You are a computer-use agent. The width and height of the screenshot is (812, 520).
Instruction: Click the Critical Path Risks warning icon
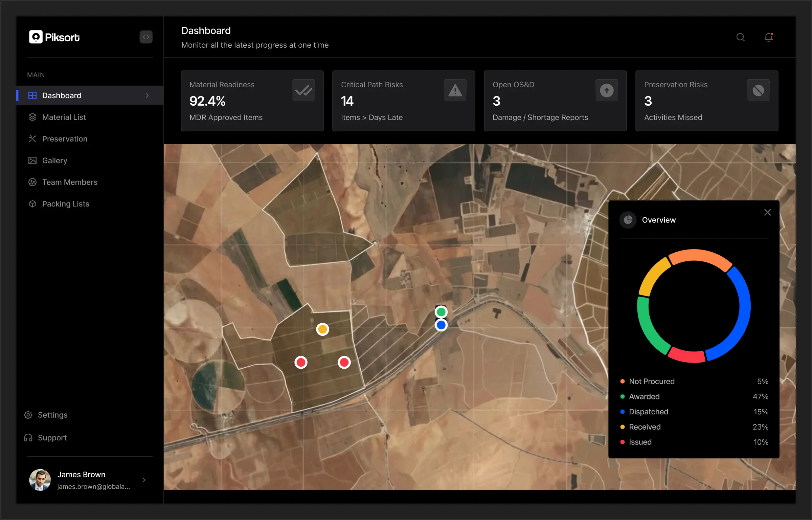[x=455, y=90]
